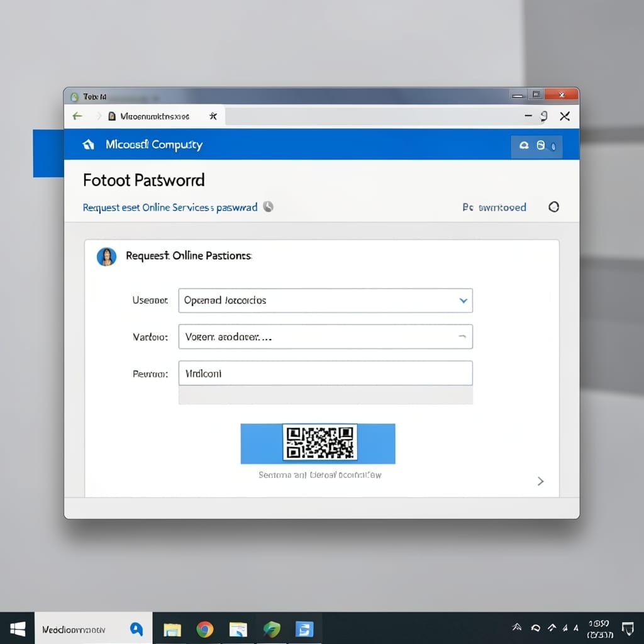644x644 pixels.
Task: Click the window title bar app icon
Action: [x=74, y=97]
